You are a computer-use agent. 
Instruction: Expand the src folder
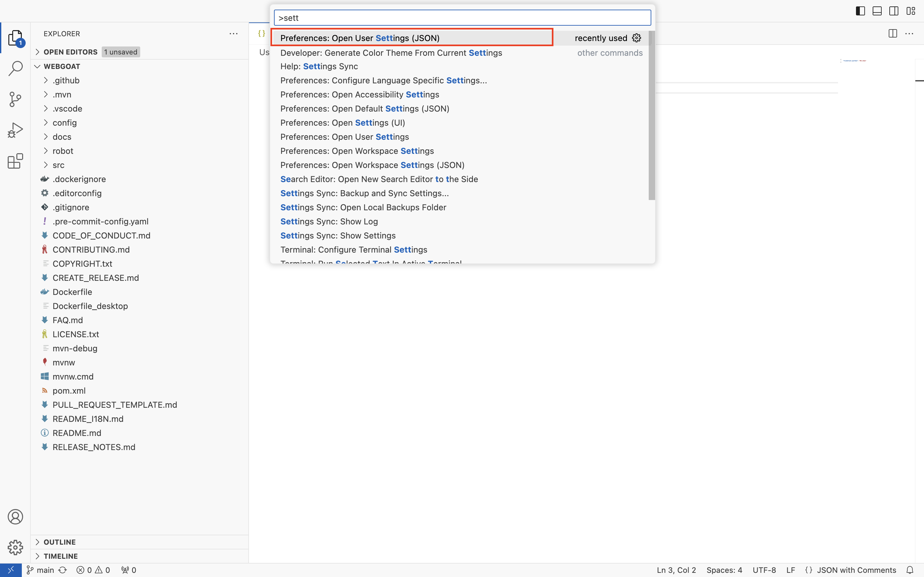pos(45,164)
